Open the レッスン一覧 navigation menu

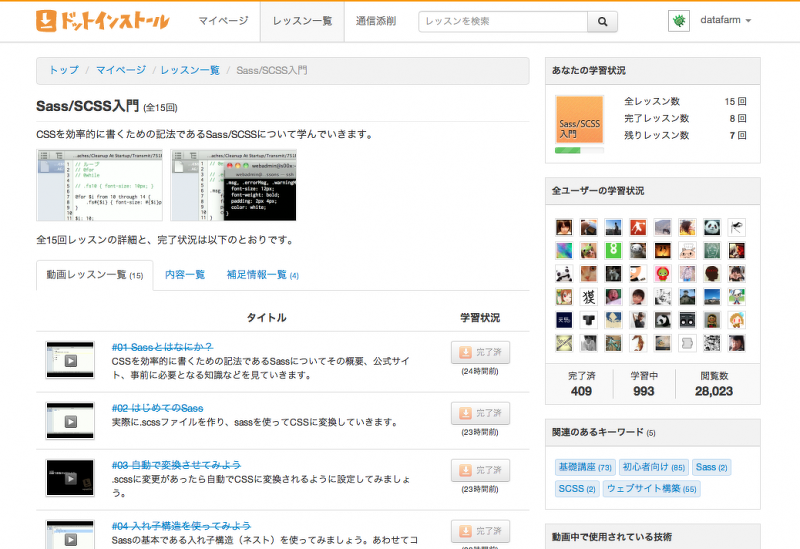[302, 21]
